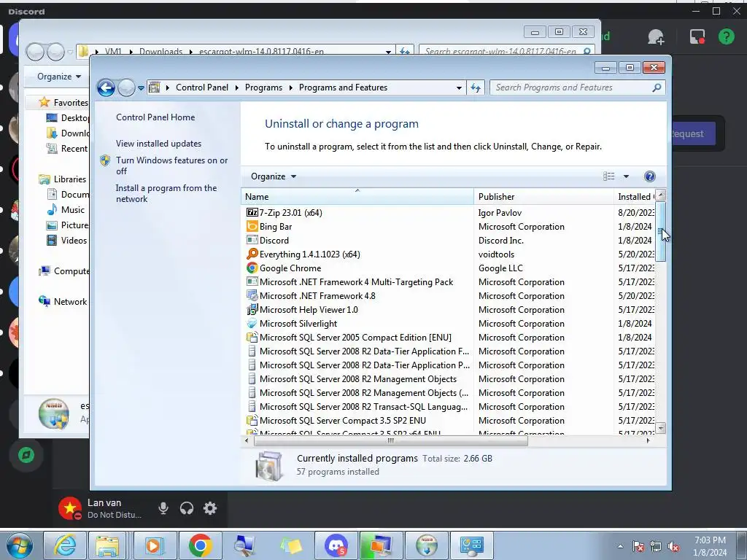Open Discord Help green question mark
Screen dimensions: 747x560
tap(727, 36)
